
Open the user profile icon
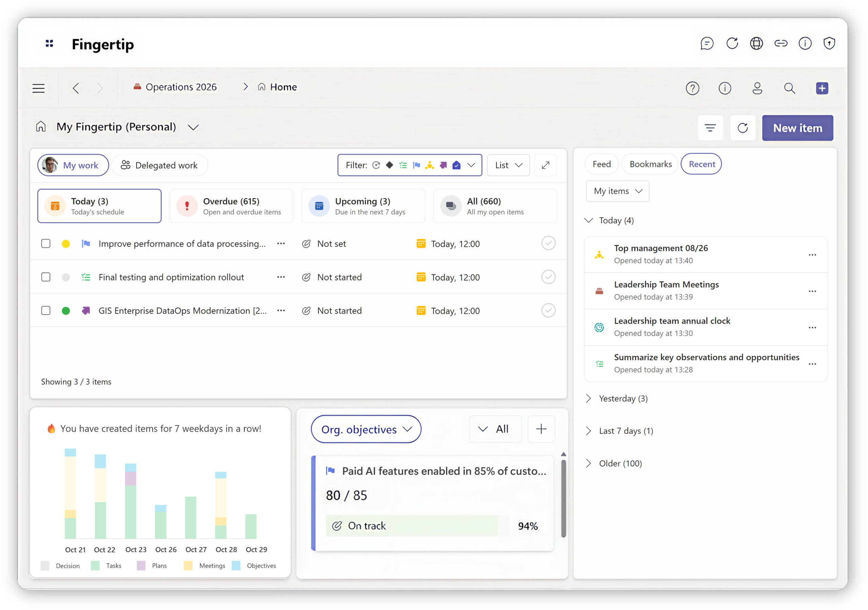(x=757, y=88)
